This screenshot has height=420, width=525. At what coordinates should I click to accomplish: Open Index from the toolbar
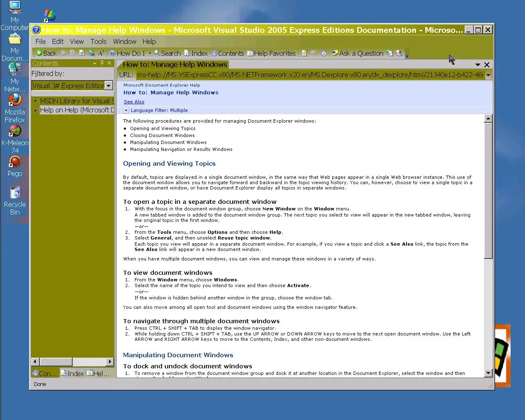point(196,53)
